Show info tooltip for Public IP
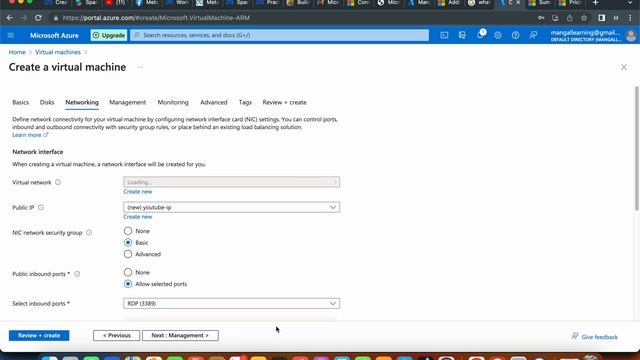 coord(41,207)
